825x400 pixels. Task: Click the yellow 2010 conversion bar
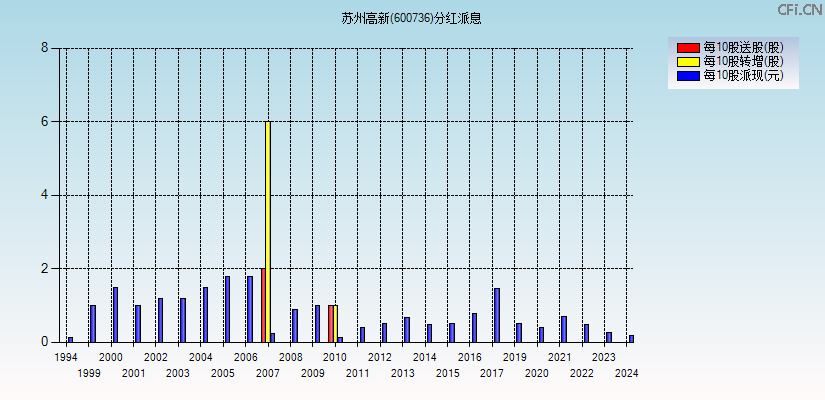[335, 324]
